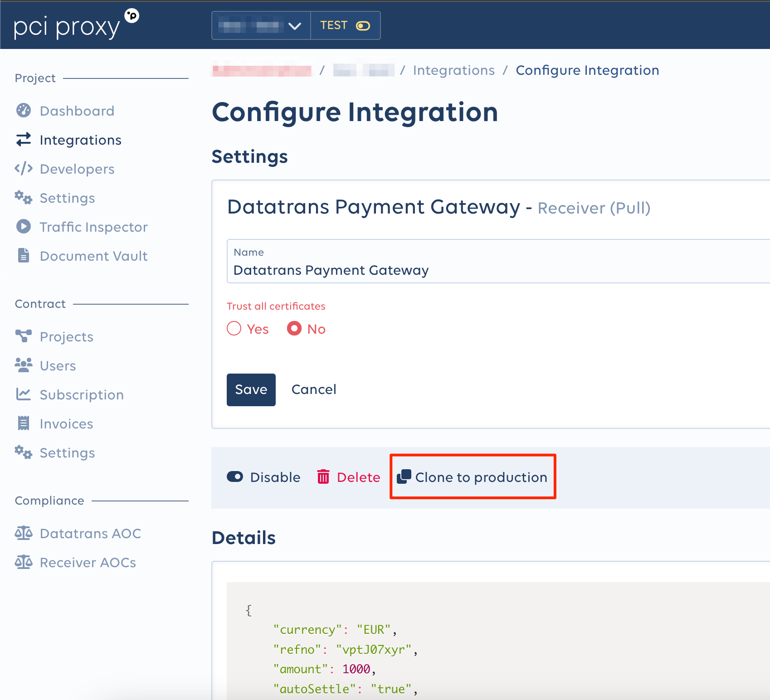Click the Contract Settings gears icon
The height and width of the screenshot is (700, 770).
pyautogui.click(x=24, y=452)
